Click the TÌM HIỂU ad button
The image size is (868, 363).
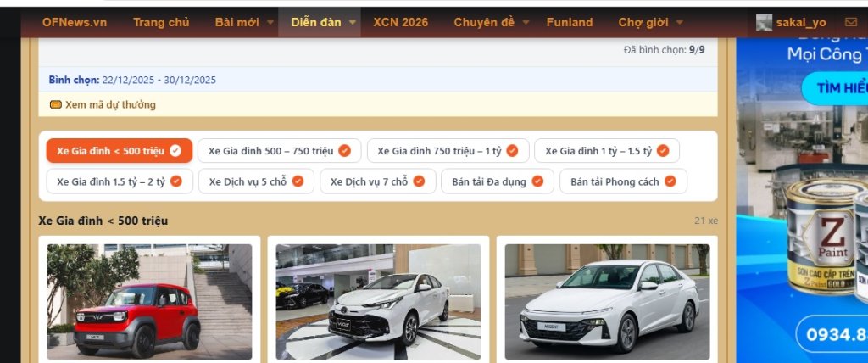(839, 87)
